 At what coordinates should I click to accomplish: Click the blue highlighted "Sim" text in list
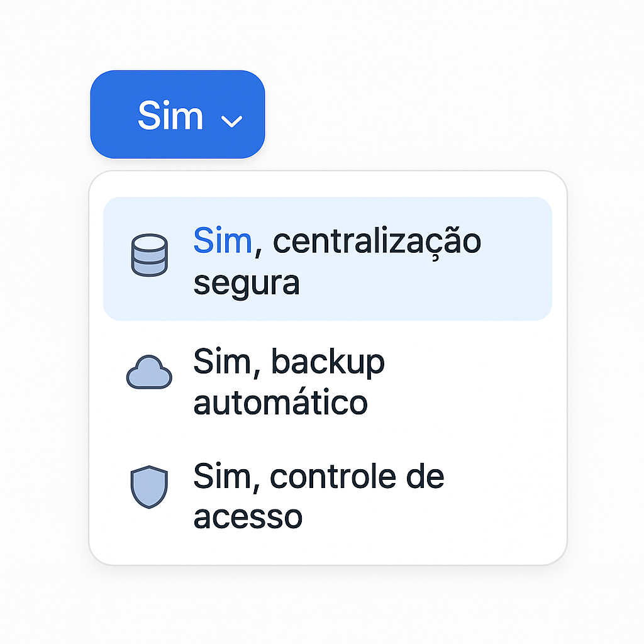tap(222, 241)
